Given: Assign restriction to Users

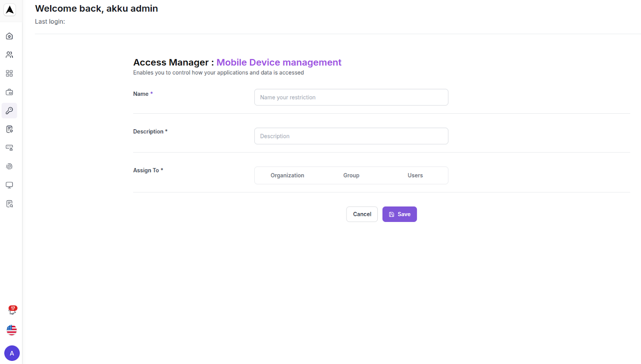Looking at the screenshot, I should tap(415, 175).
